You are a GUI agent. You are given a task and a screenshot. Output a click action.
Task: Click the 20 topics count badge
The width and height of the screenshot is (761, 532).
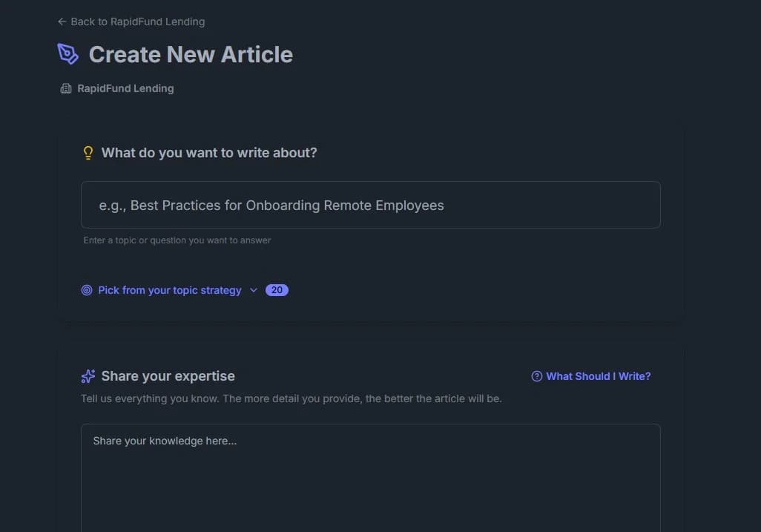tap(277, 289)
